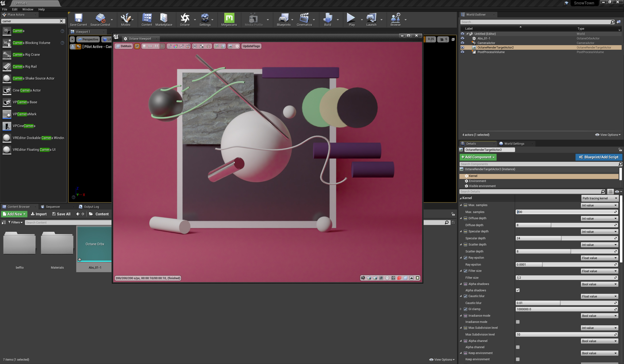The width and height of the screenshot is (624, 364).
Task: Hide PostProcessVolume in World Outliner
Action: click(x=462, y=52)
